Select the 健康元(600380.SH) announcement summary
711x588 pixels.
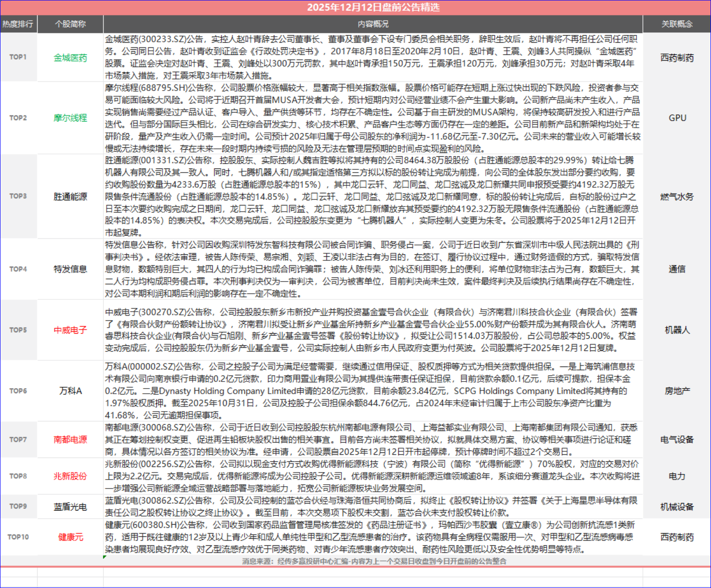(372, 537)
